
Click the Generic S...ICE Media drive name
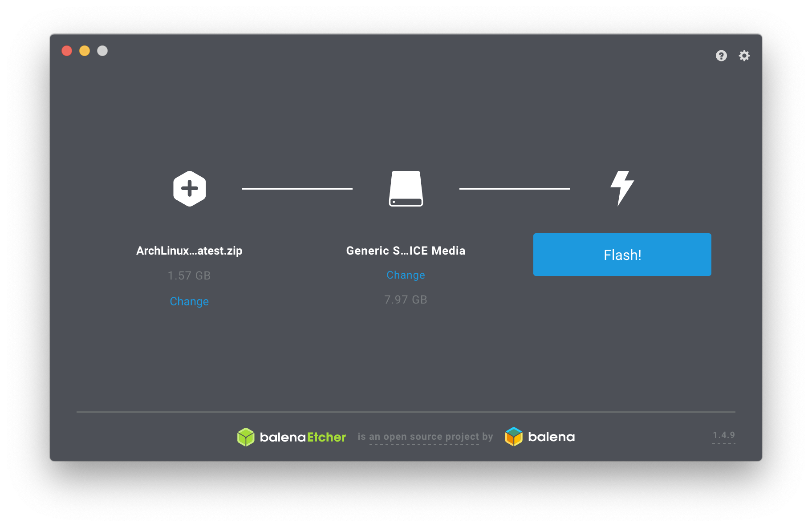(x=406, y=251)
